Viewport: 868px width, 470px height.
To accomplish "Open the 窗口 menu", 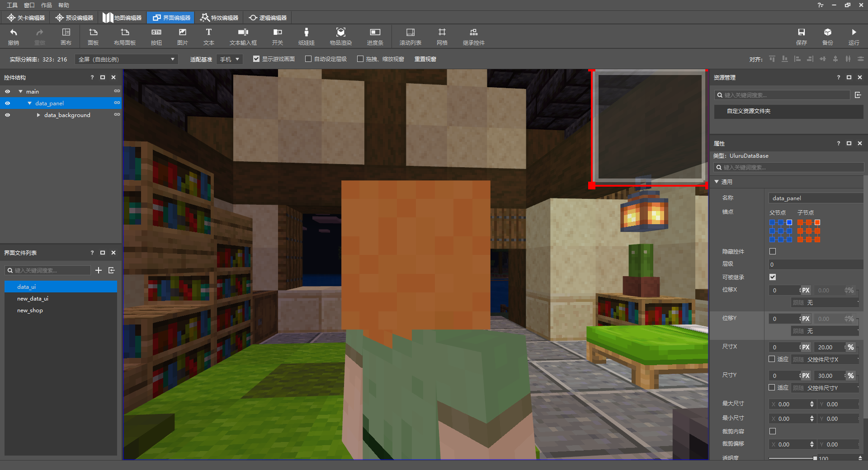I will [x=29, y=5].
